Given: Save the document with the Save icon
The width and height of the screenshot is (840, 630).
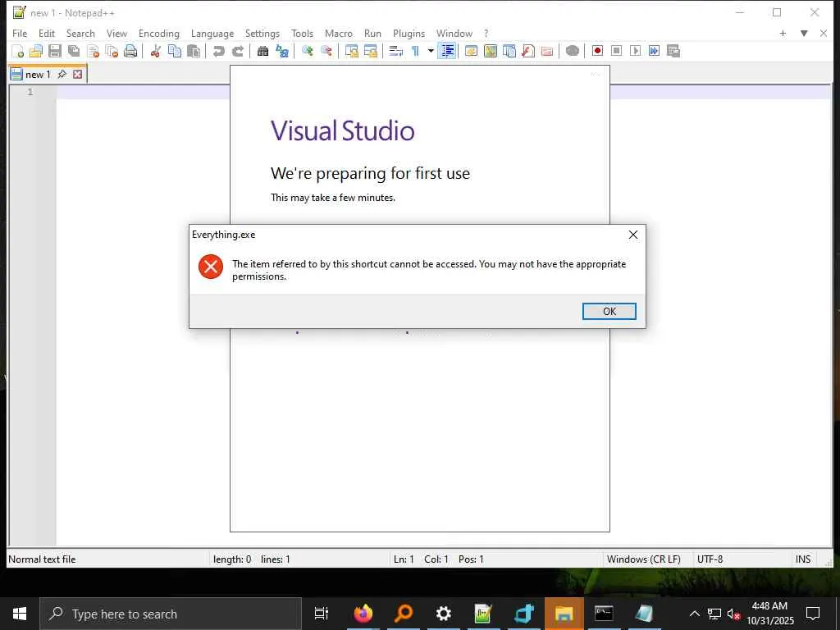Looking at the screenshot, I should [x=55, y=51].
